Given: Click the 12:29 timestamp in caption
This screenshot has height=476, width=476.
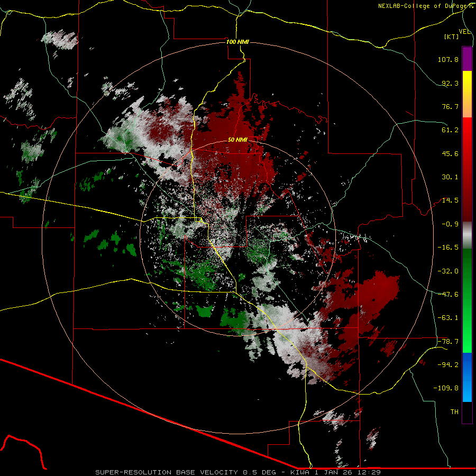Looking at the screenshot, I should pos(370,472).
